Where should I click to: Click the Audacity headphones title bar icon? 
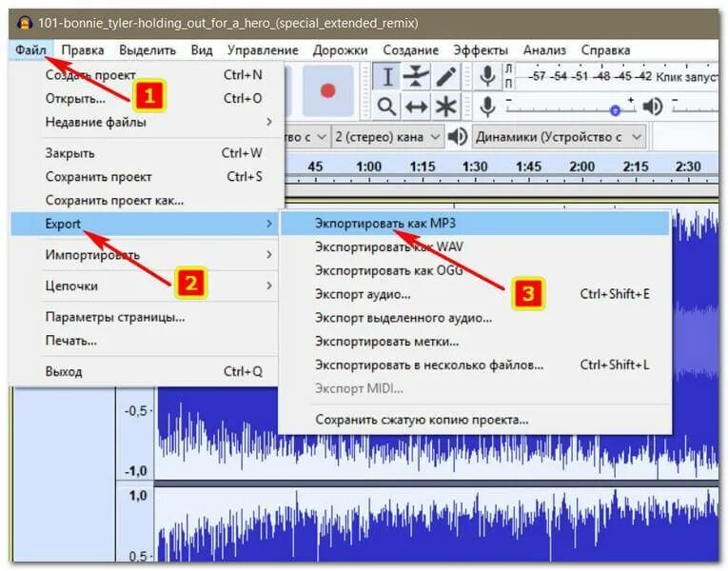(24, 23)
